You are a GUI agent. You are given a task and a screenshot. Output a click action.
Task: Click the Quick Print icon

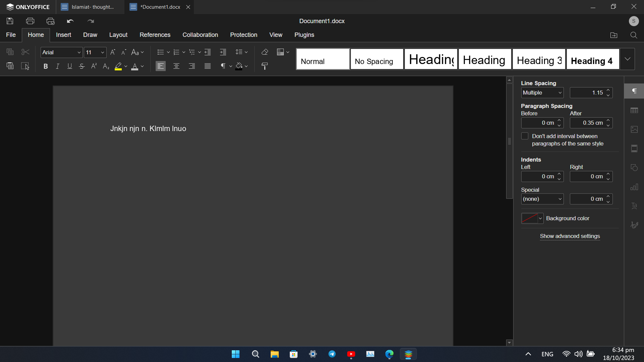tap(50, 21)
